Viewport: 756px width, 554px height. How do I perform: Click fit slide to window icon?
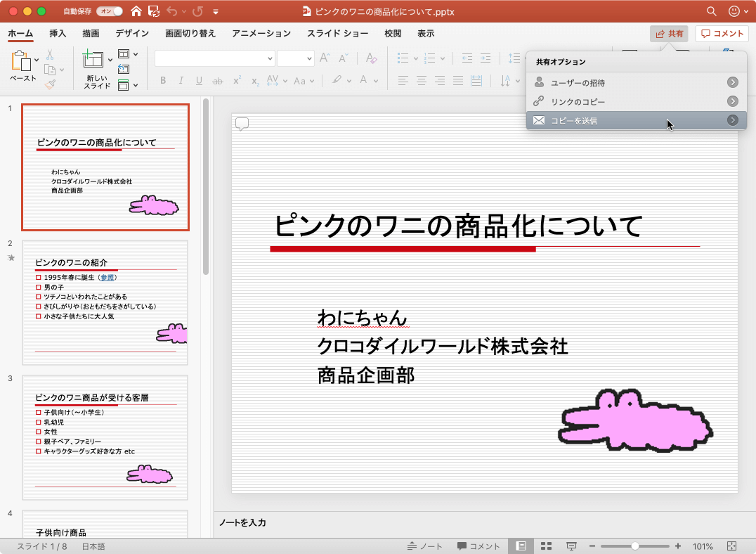[731, 546]
